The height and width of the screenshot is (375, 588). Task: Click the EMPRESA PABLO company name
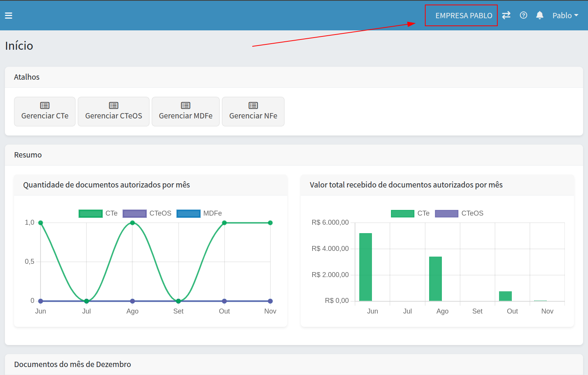coord(464,16)
